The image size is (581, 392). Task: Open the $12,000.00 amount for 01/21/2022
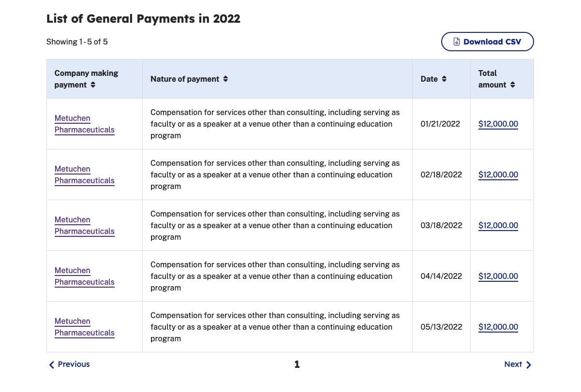click(498, 124)
